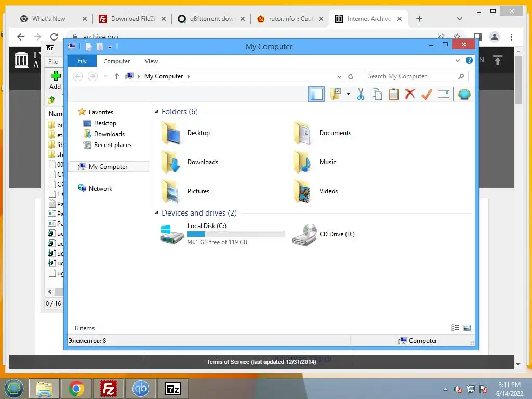Expand the ribbon with the chevron
This screenshot has height=399, width=532.
click(x=457, y=60)
